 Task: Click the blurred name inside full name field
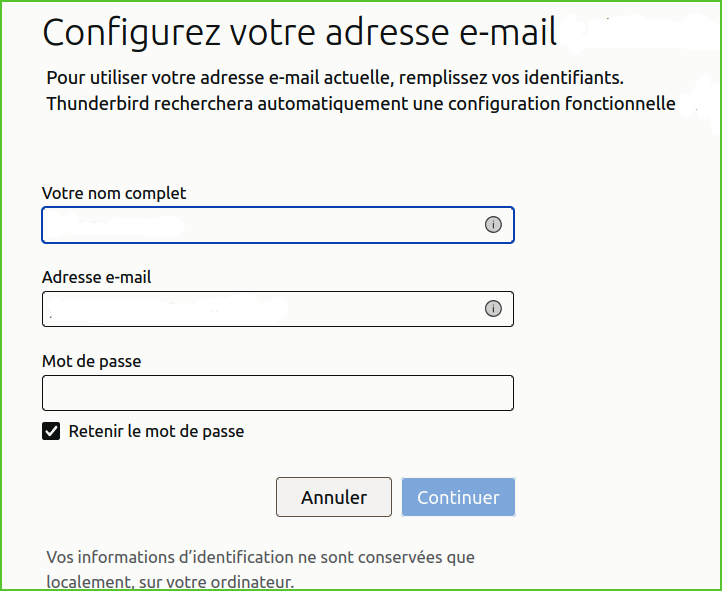(x=115, y=226)
